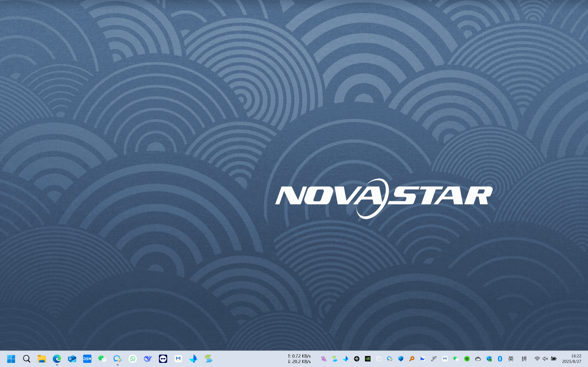This screenshot has height=367, width=588.
Task: Click the orange magnifier tray icon
Action: (412, 359)
